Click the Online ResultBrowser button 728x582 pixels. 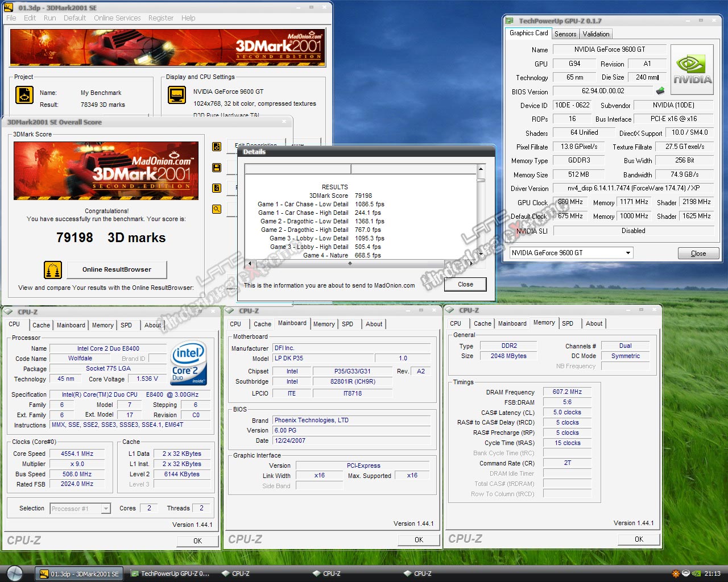coord(117,269)
